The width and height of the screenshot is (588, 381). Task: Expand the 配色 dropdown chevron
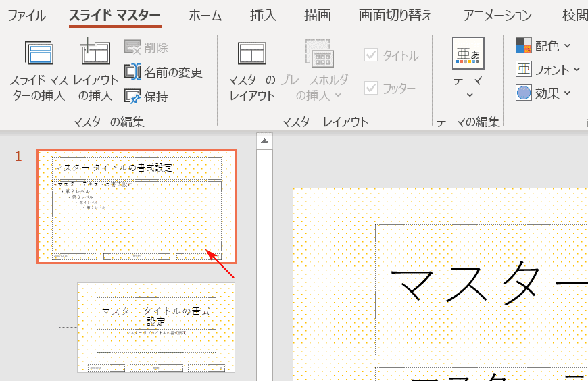[567, 46]
